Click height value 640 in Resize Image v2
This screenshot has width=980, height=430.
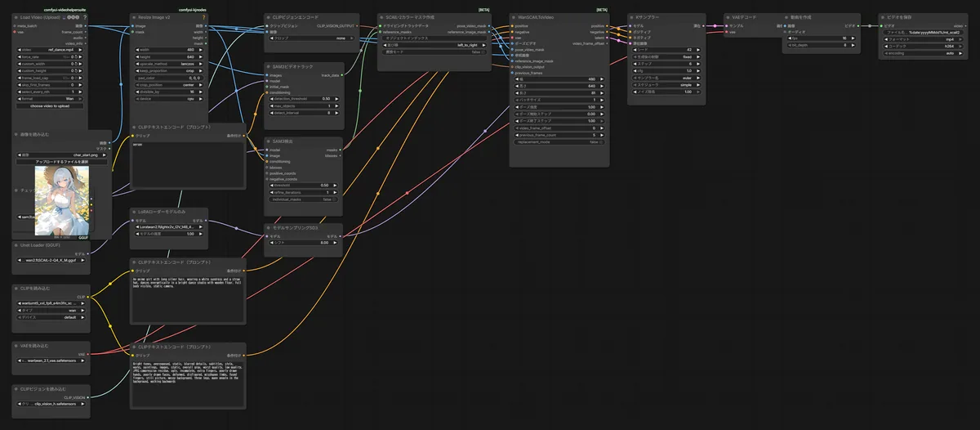point(167,56)
